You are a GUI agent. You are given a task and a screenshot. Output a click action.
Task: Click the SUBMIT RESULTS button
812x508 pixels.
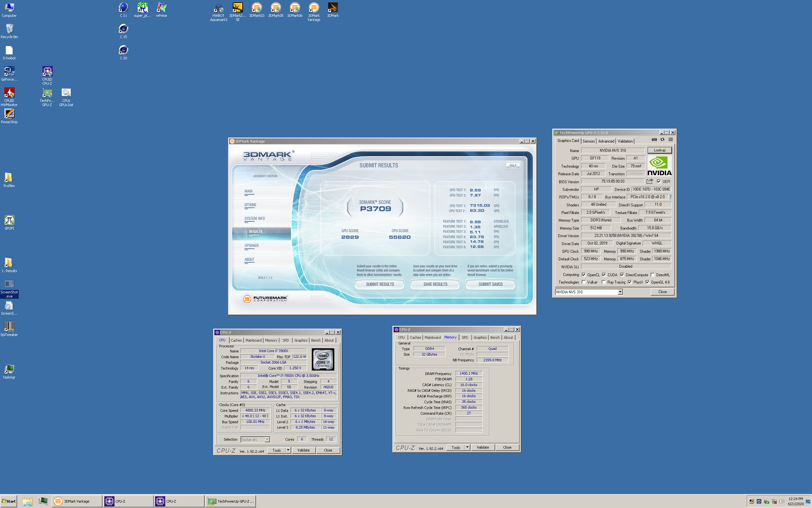click(380, 284)
